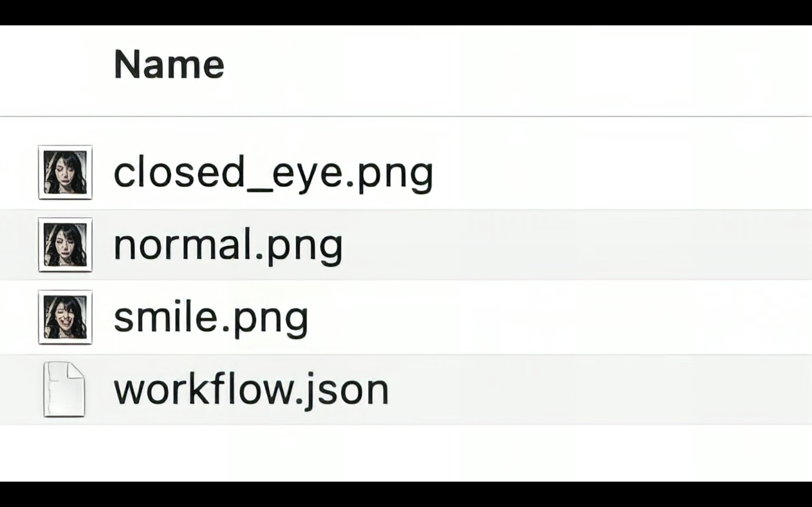Choose the smile.png filename in the list
Viewport: 812px width, 507px height.
(211, 319)
